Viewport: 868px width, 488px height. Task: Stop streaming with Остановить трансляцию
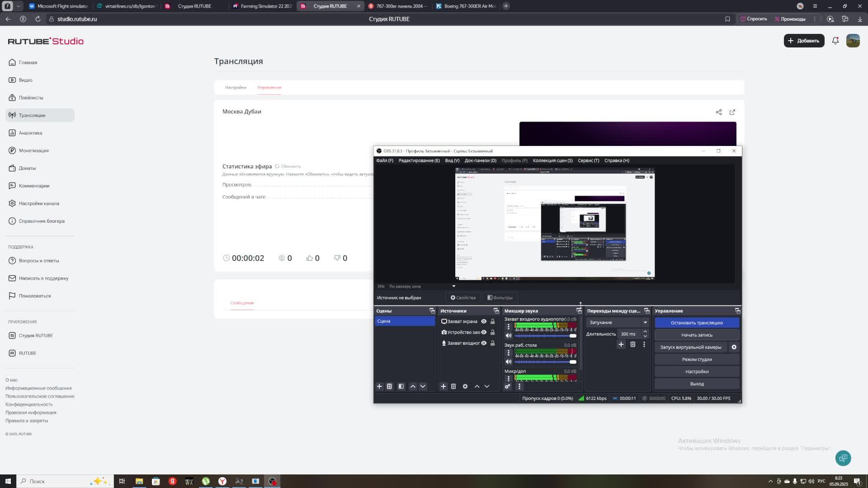click(697, 323)
